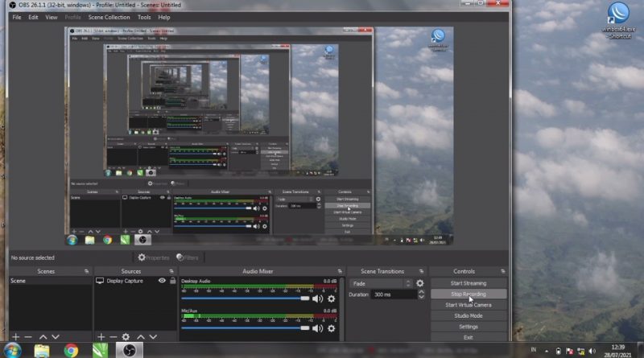Open the winbox64.exe desktop shortcut
This screenshot has width=644, height=358.
pos(618,21)
